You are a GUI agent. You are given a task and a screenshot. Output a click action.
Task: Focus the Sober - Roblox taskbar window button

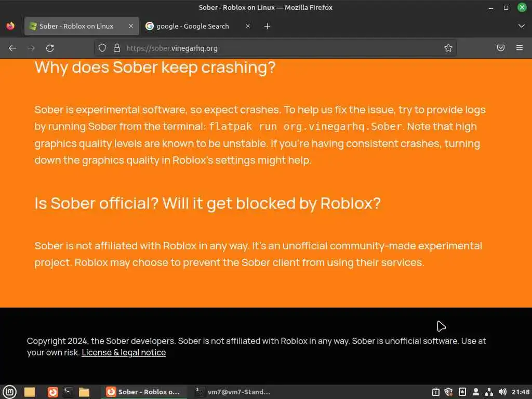tap(144, 392)
